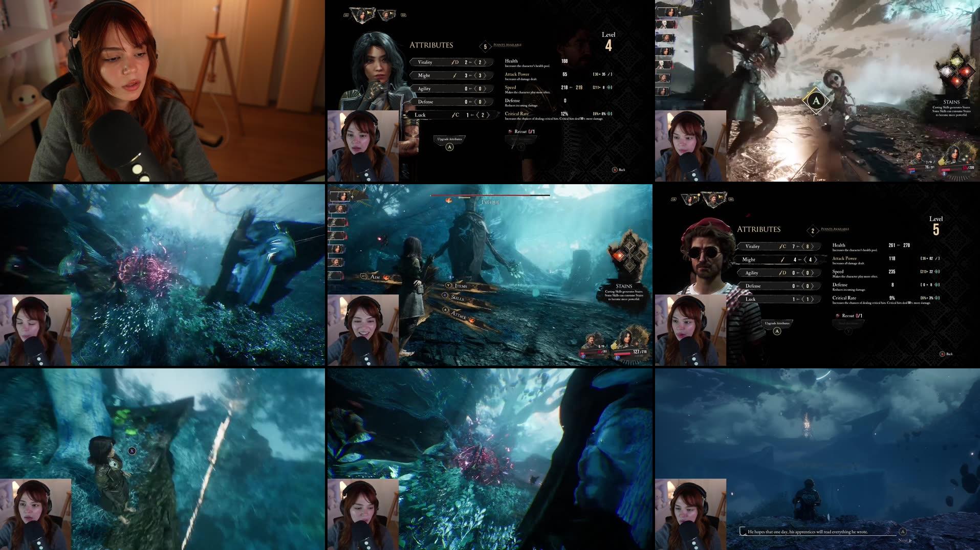Click the large streamer webcam frame

[x=162, y=91]
